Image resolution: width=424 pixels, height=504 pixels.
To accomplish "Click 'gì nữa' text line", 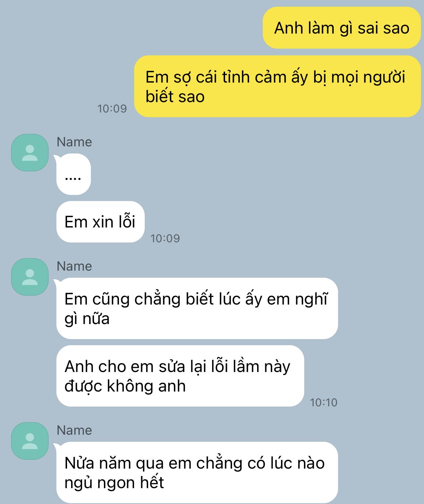I will pos(87,319).
